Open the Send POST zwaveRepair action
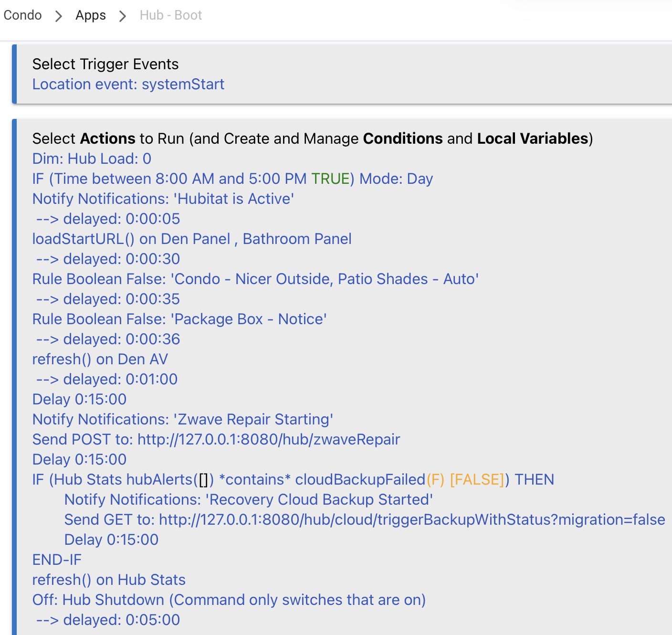672x635 pixels. point(216,439)
